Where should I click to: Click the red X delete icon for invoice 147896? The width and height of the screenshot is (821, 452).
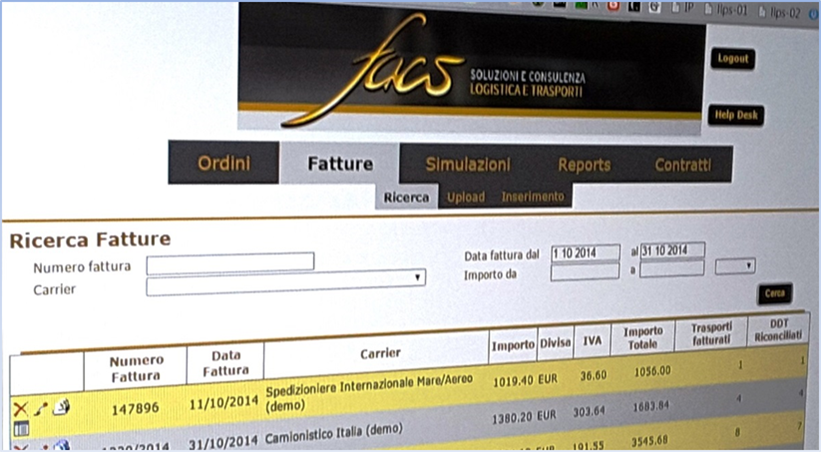click(18, 408)
